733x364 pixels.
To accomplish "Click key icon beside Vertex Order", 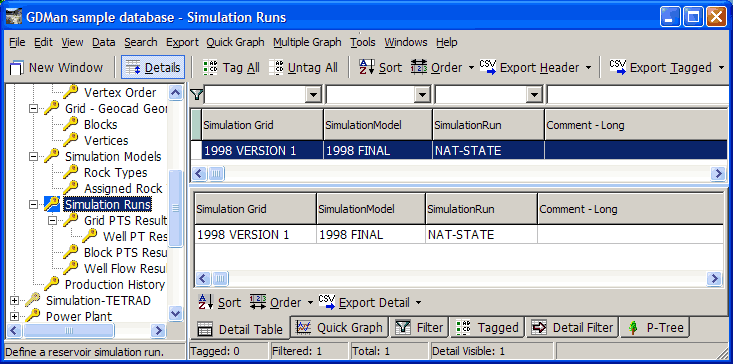I will click(x=71, y=92).
